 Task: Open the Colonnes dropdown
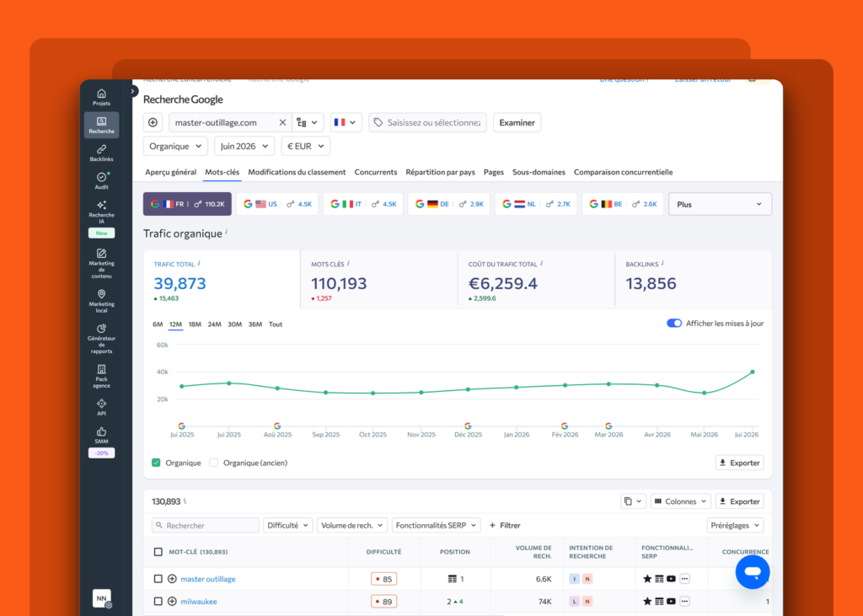[681, 501]
